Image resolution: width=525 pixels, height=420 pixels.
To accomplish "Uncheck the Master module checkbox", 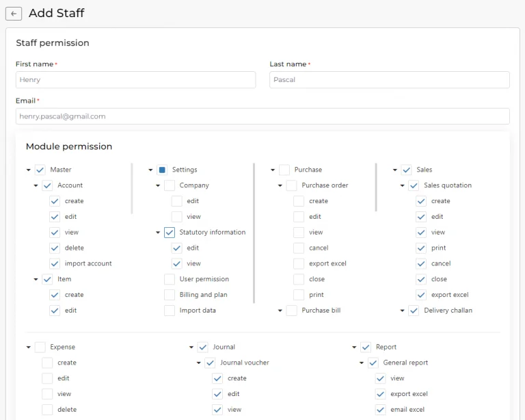I will (40, 170).
